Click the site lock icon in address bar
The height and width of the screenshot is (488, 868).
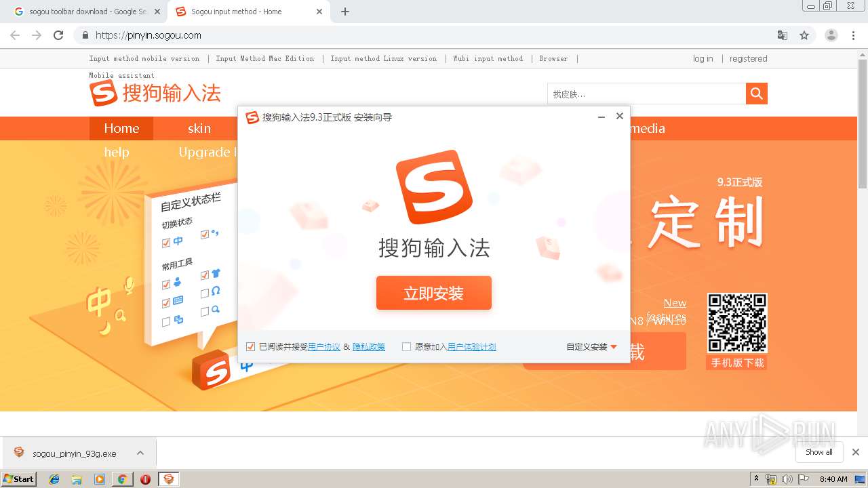pyautogui.click(x=85, y=35)
